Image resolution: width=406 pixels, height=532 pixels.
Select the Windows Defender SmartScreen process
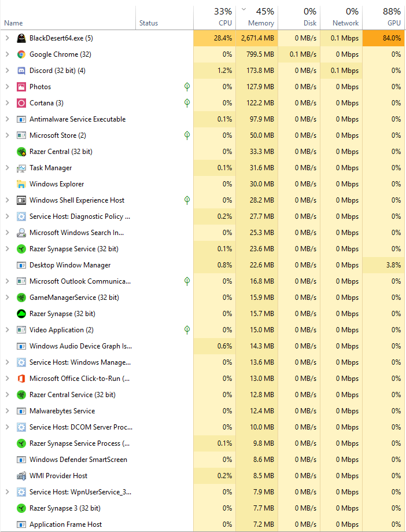(203, 460)
